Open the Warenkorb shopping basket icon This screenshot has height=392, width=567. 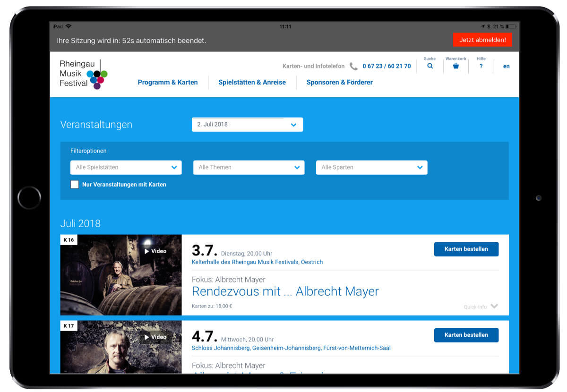pos(456,66)
